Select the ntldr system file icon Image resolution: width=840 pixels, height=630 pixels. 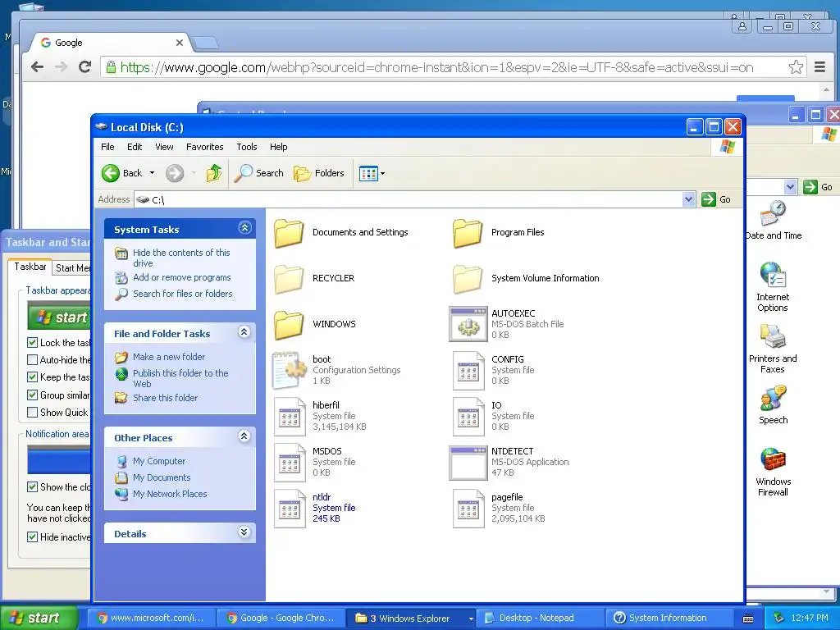tap(290, 509)
